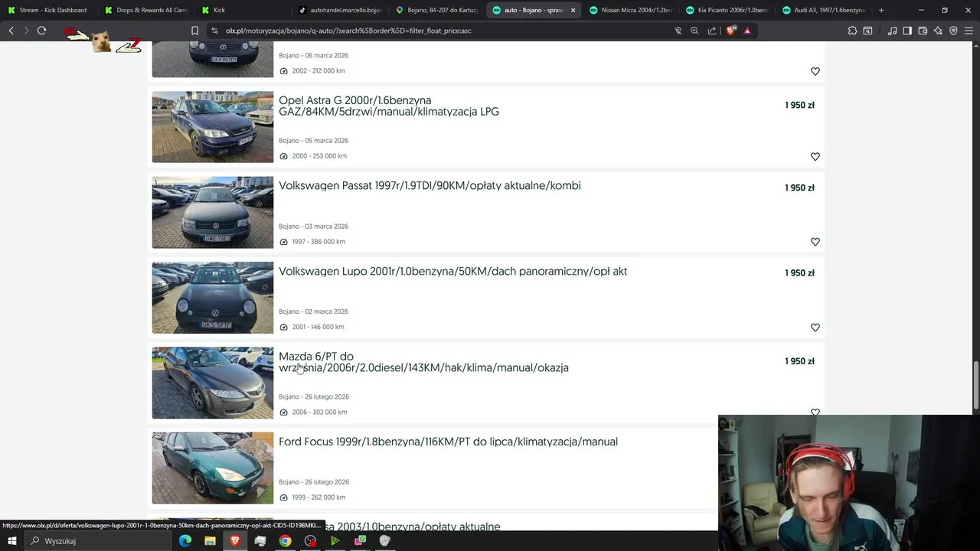
Task: Open the Brave Shields lion icon
Action: pos(731,31)
